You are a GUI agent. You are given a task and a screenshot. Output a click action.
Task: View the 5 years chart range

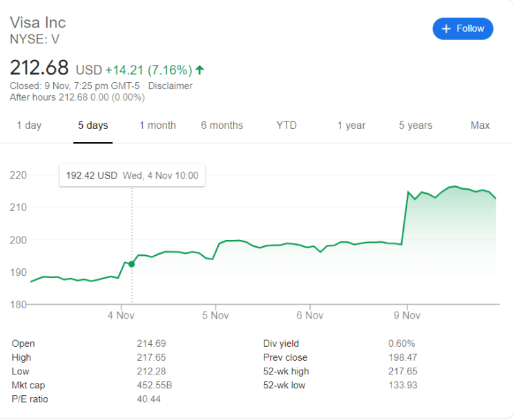coord(416,126)
